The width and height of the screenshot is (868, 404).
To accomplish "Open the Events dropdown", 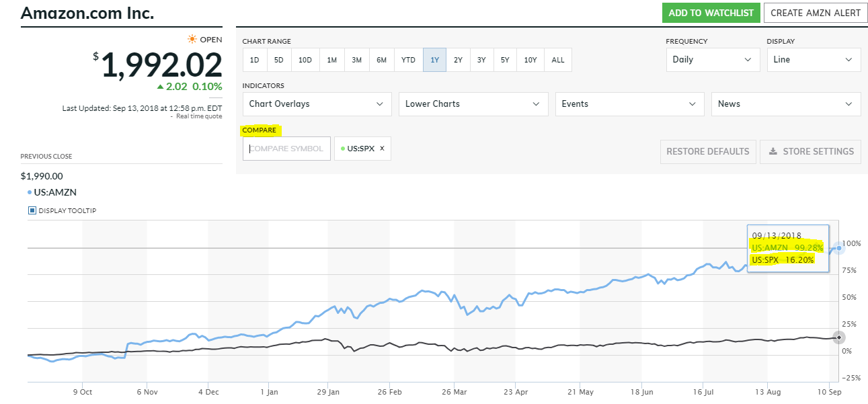I will pyautogui.click(x=629, y=104).
